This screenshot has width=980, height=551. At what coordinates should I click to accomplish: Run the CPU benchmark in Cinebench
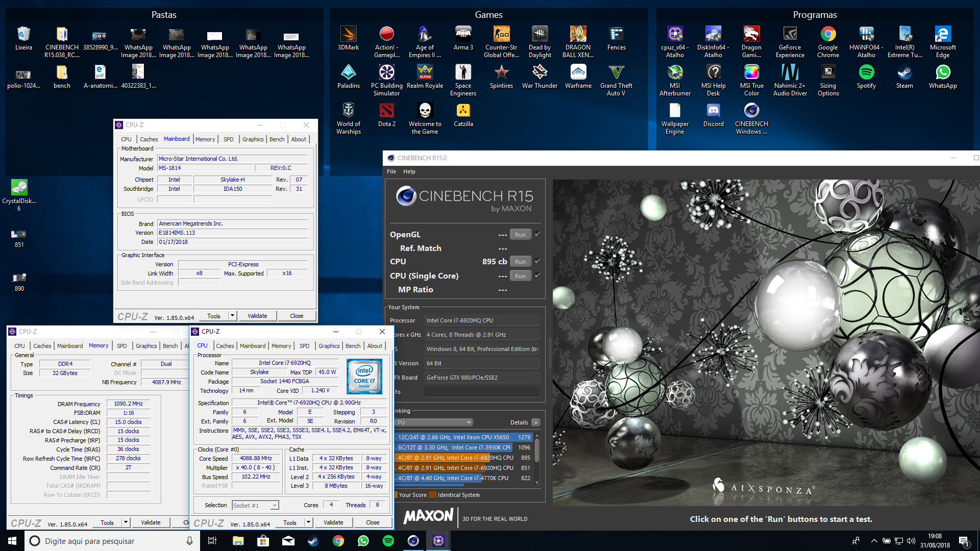coord(520,262)
